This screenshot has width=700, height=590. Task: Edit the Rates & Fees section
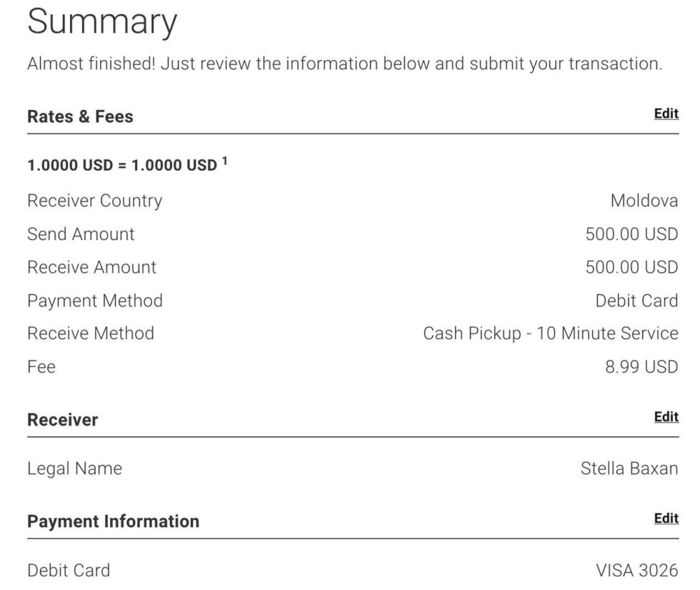(x=666, y=114)
